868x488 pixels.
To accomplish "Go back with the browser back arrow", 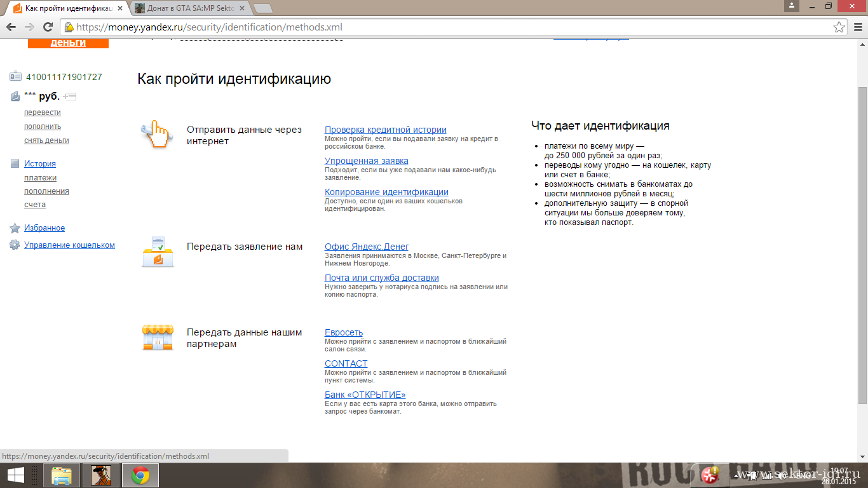I will point(11,27).
